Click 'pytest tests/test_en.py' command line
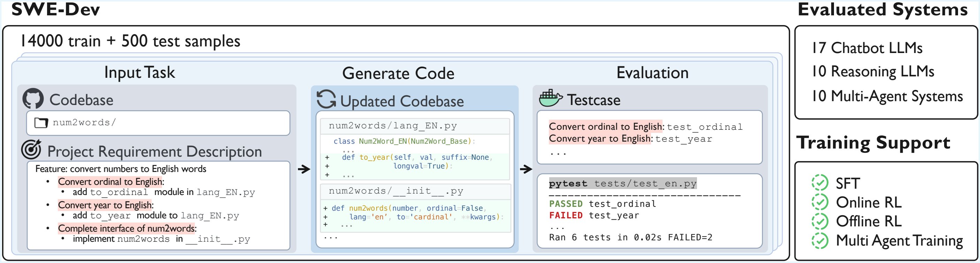The image size is (980, 263). click(623, 183)
